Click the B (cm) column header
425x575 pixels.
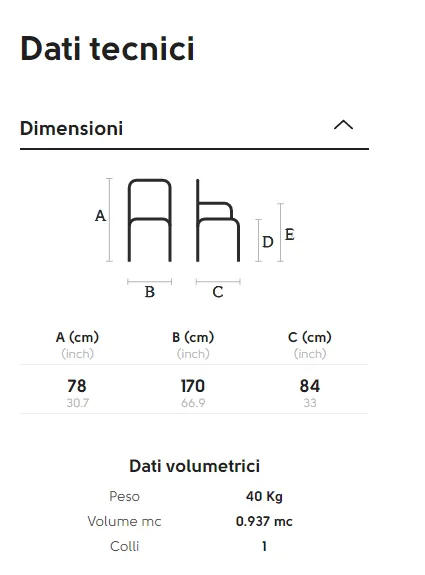193,337
